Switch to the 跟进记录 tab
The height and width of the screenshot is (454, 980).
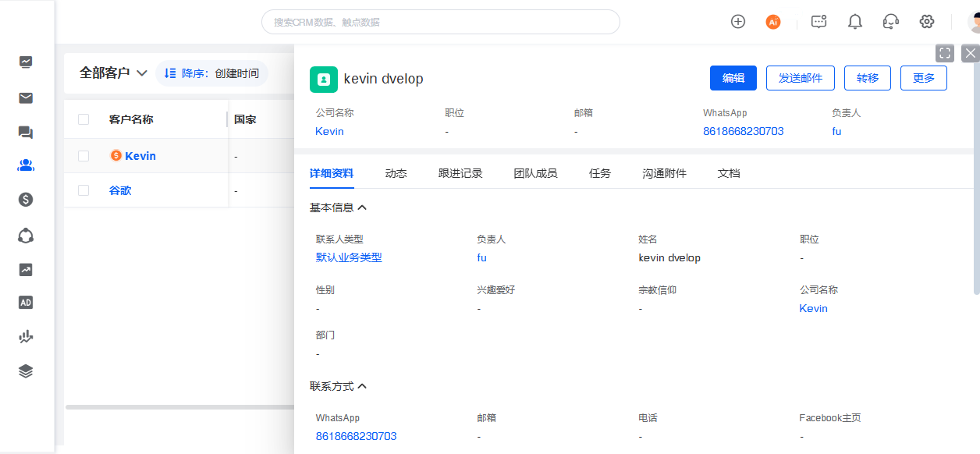pyautogui.click(x=460, y=173)
